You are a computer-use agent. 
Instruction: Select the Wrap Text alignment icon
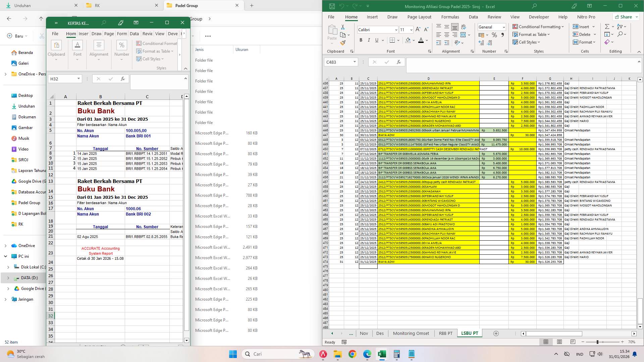click(x=464, y=27)
